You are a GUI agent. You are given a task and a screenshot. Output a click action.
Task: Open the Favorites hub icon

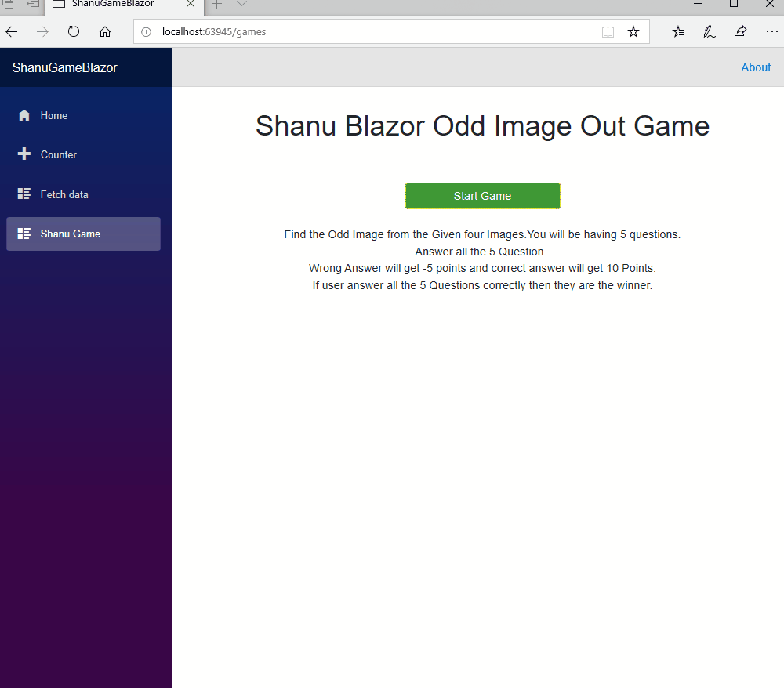click(x=678, y=32)
